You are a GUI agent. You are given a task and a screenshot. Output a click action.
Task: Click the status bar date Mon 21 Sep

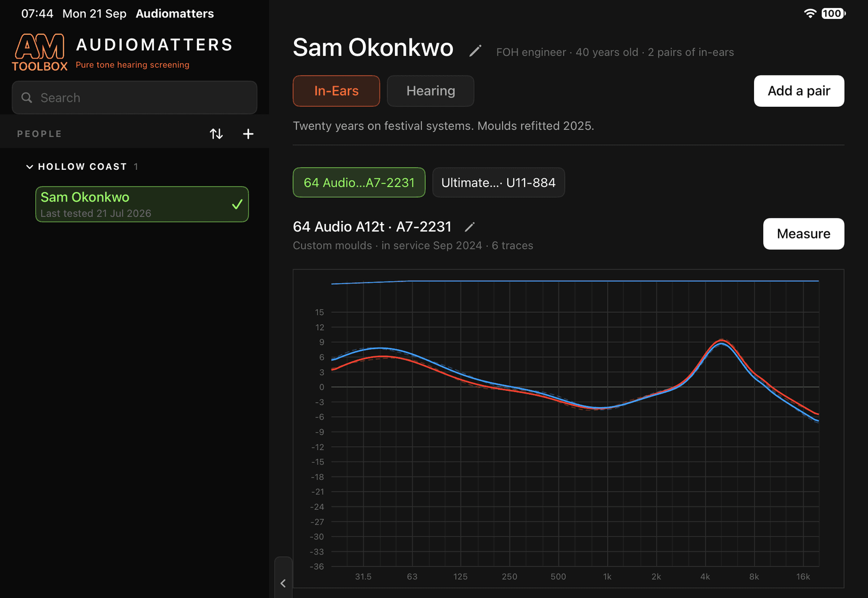point(94,14)
